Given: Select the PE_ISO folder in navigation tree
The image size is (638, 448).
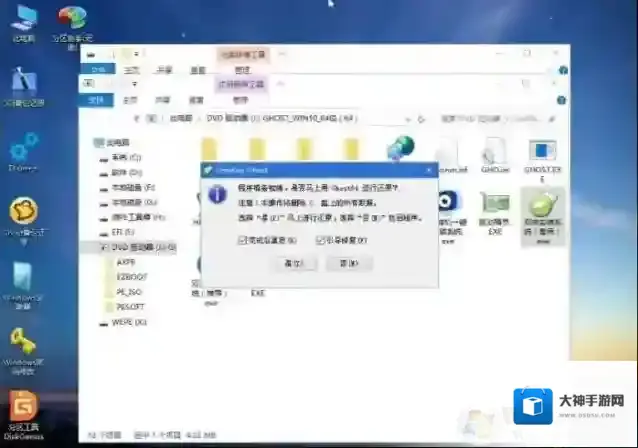Looking at the screenshot, I should point(130,290).
